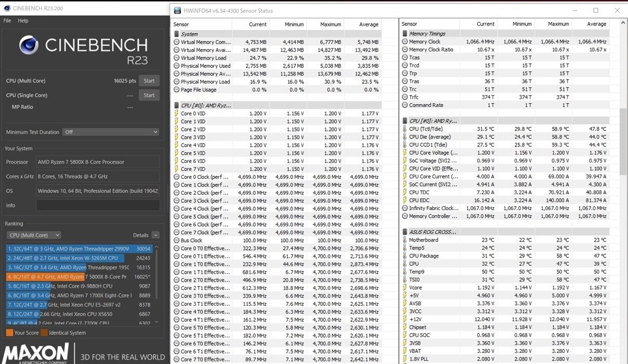
Task: Click the ranking list scroll-down arrow
Action: pos(156,322)
